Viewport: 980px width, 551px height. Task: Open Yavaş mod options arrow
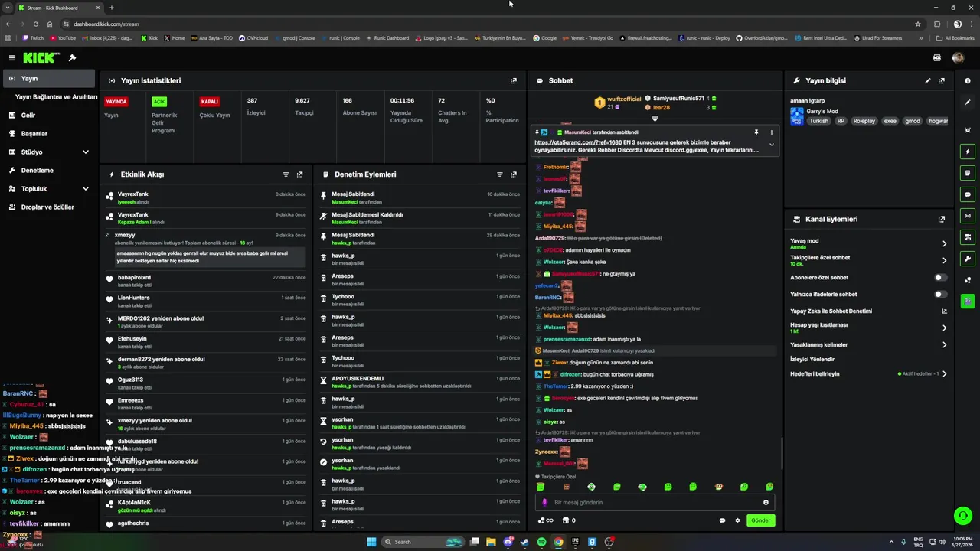pyautogui.click(x=944, y=243)
